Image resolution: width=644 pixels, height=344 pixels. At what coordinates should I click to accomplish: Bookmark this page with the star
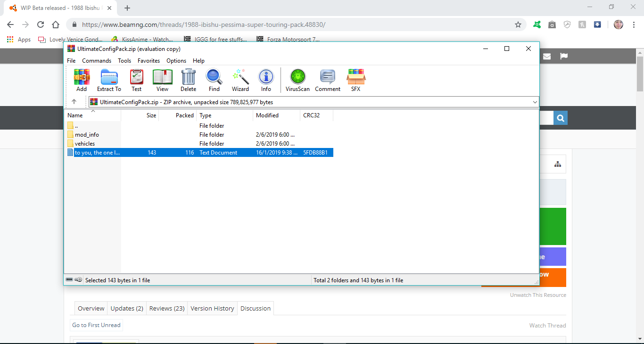coord(518,25)
